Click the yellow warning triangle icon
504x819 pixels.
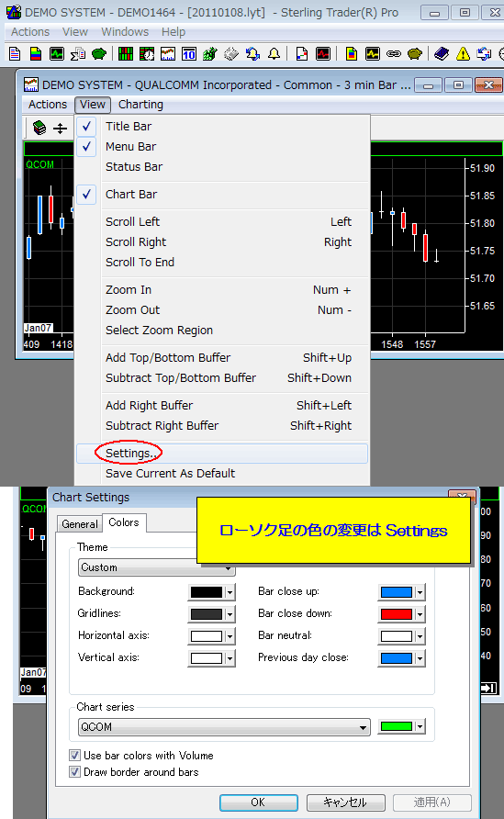coord(463,53)
